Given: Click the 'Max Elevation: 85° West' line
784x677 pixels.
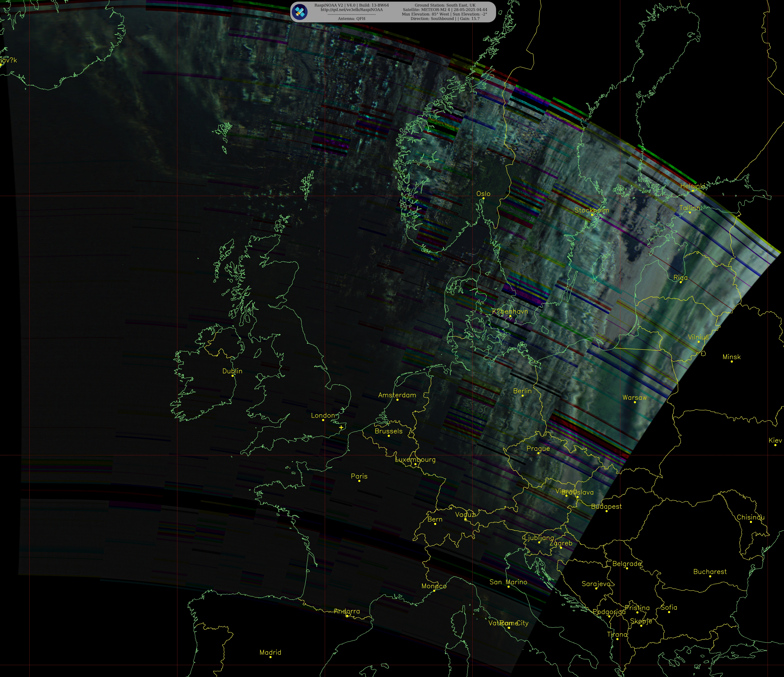Looking at the screenshot, I should [x=445, y=14].
